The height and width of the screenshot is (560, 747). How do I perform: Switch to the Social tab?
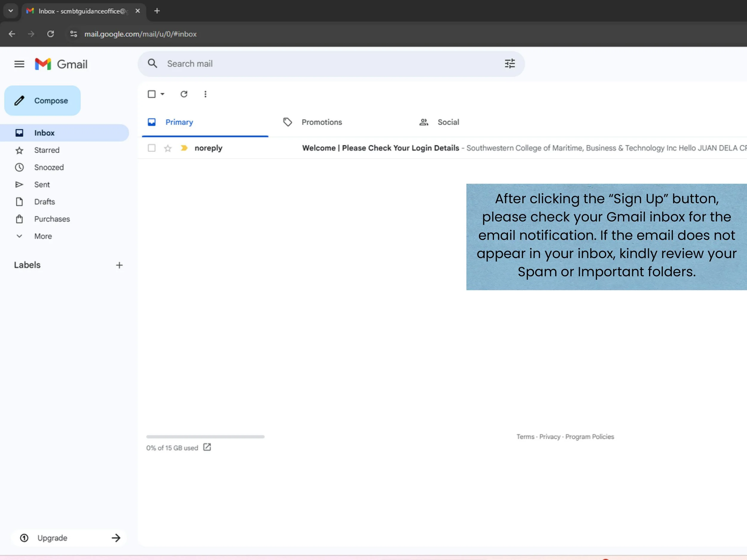(448, 122)
